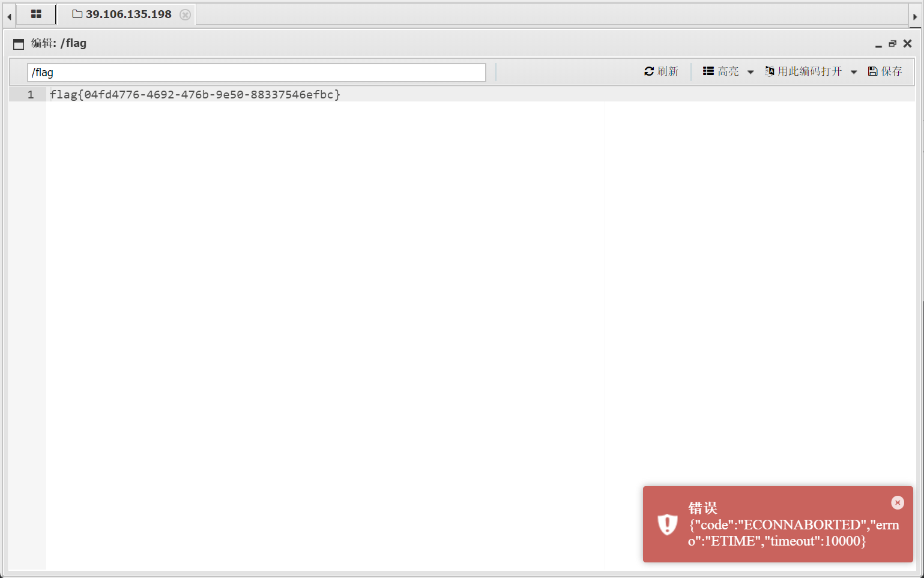This screenshot has width=924, height=578.
Task: Switch to the 39.106.135.198 tab
Action: (123, 14)
